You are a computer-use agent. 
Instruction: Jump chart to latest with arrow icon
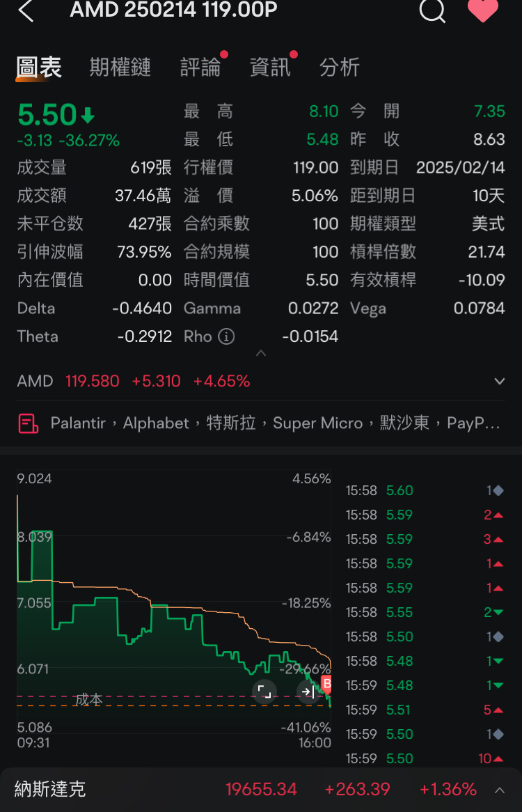pyautogui.click(x=308, y=691)
